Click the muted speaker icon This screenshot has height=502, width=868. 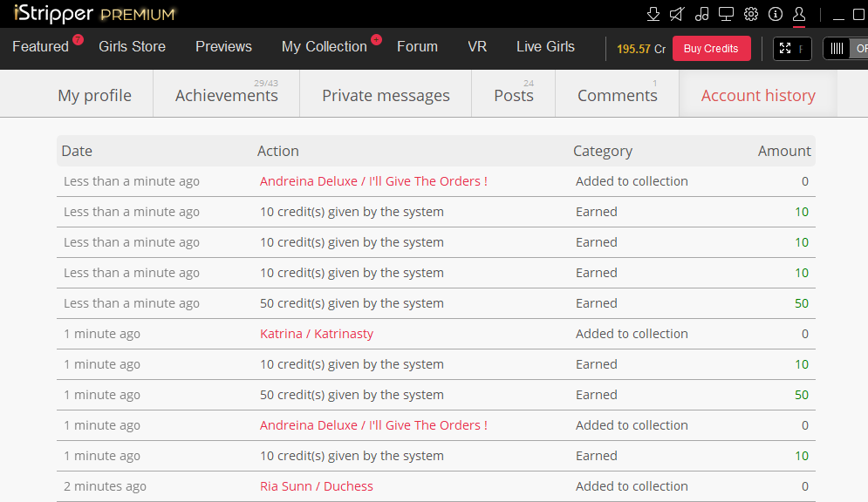pos(677,14)
